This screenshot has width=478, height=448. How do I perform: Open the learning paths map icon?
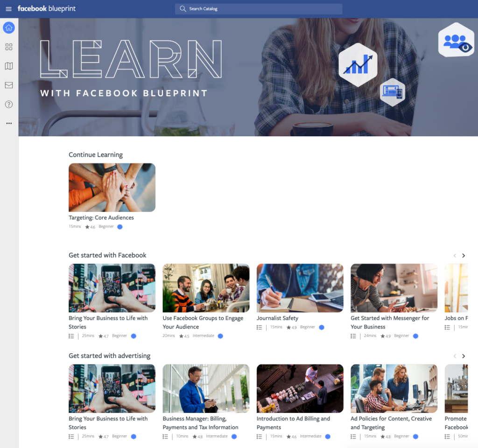(x=9, y=66)
